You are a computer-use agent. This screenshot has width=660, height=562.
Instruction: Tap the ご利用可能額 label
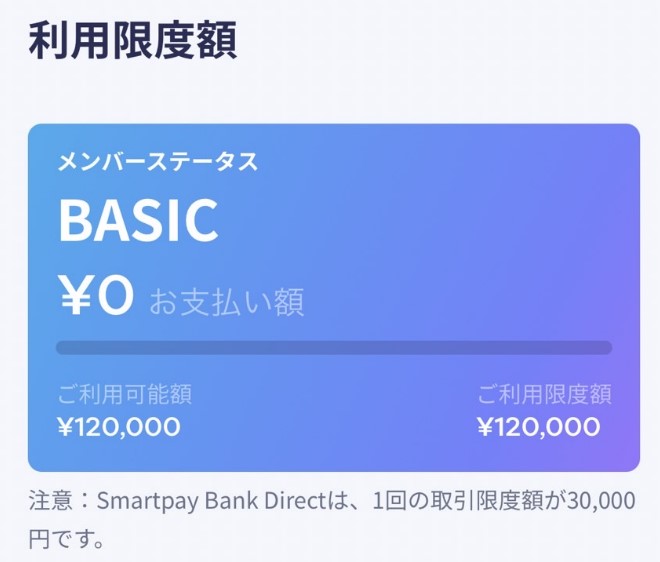125,394
